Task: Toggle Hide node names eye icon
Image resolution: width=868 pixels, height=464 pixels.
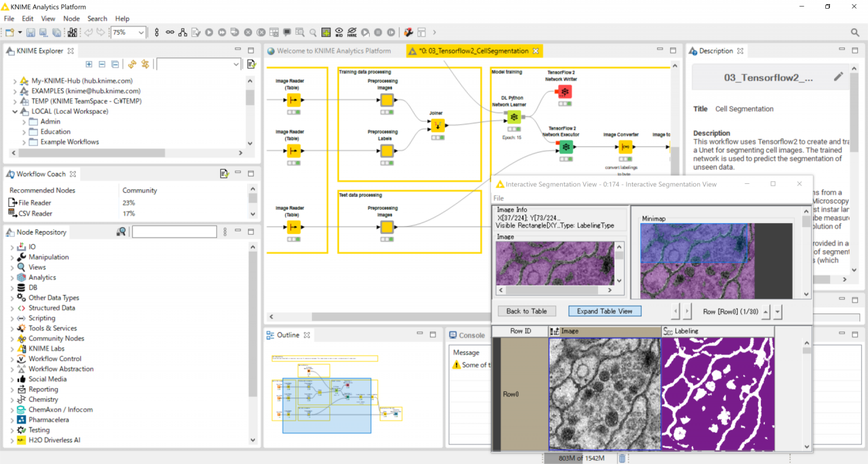Action: pos(352,32)
